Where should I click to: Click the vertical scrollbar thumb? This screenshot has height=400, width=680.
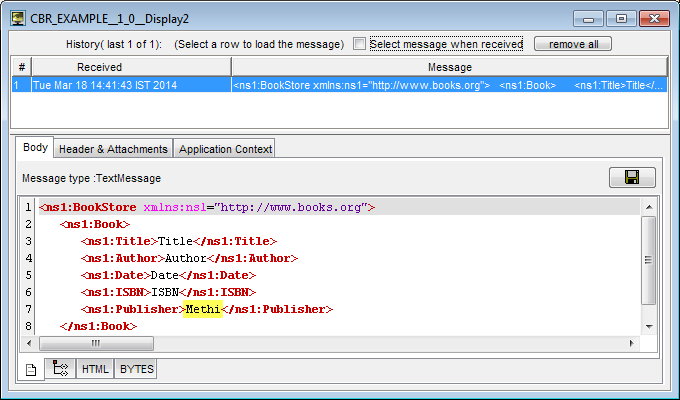[x=648, y=260]
